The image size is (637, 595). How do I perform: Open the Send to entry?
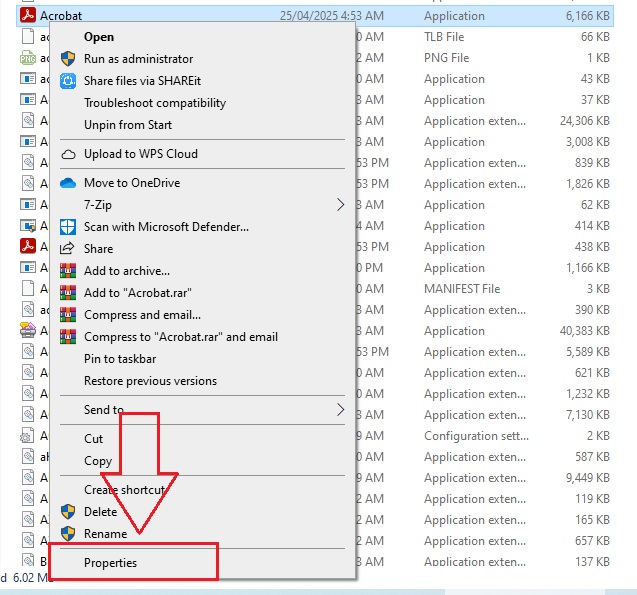point(104,410)
